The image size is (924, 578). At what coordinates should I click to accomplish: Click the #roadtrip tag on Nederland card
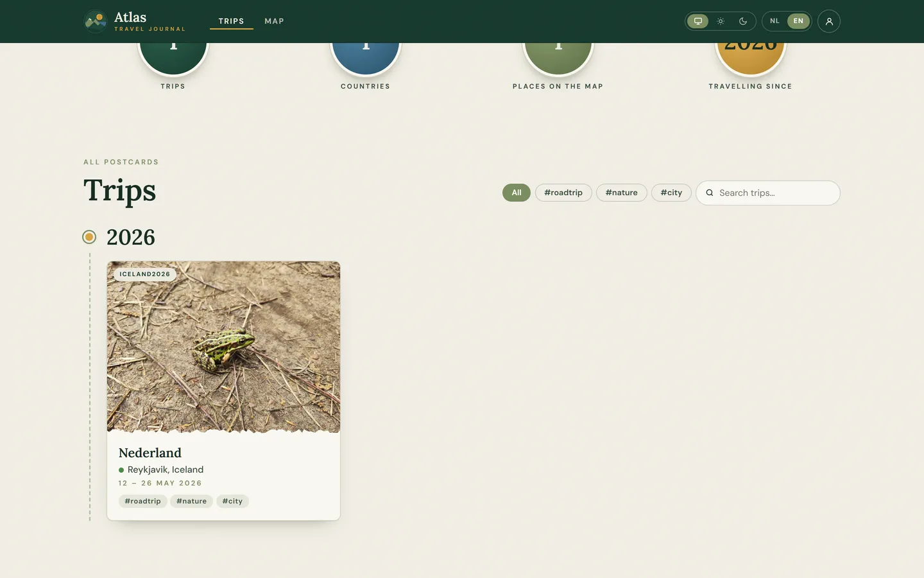coord(143,501)
